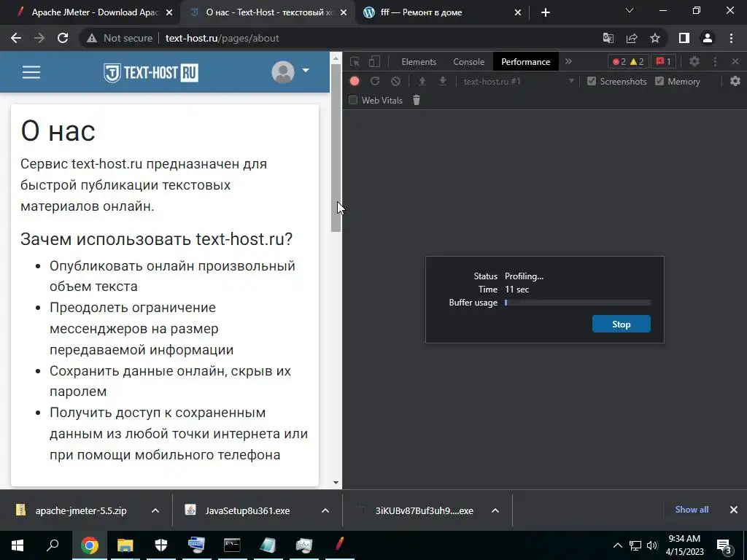Open the Chrome profile icon
Viewport: 747px width, 560px height.
pos(708,38)
